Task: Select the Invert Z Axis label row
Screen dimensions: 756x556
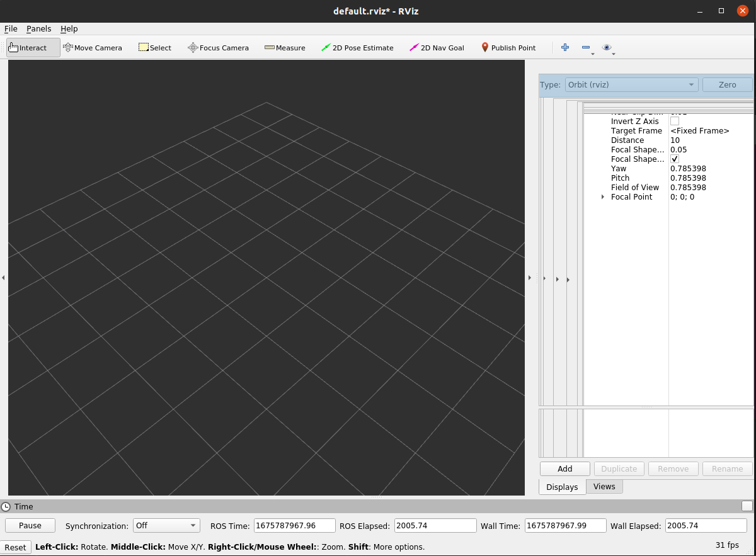Action: [635, 122]
